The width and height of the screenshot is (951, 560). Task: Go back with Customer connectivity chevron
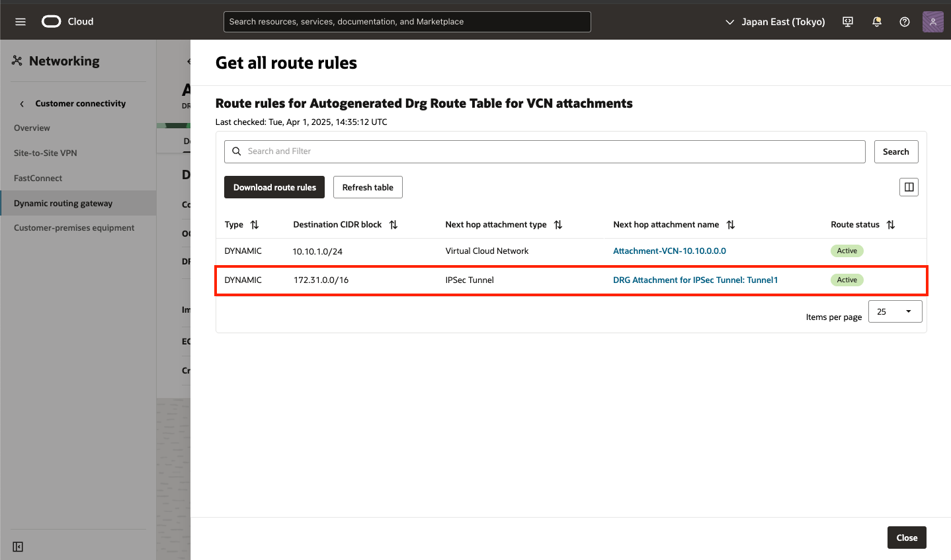(x=22, y=104)
